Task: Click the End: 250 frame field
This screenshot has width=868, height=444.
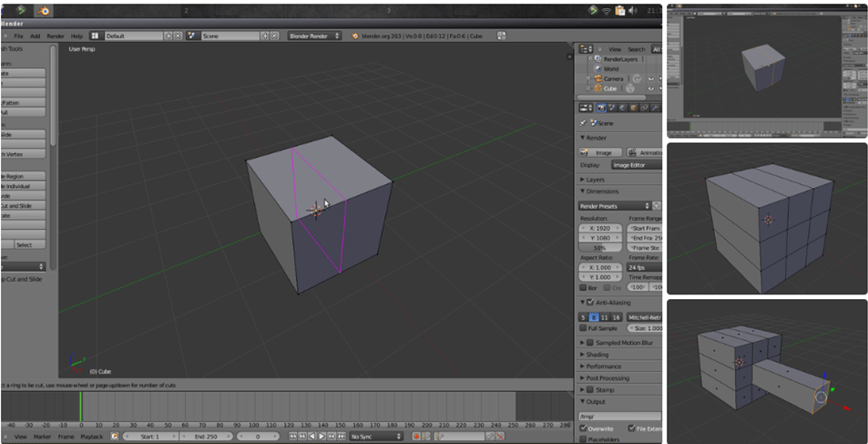Action: [x=206, y=437]
